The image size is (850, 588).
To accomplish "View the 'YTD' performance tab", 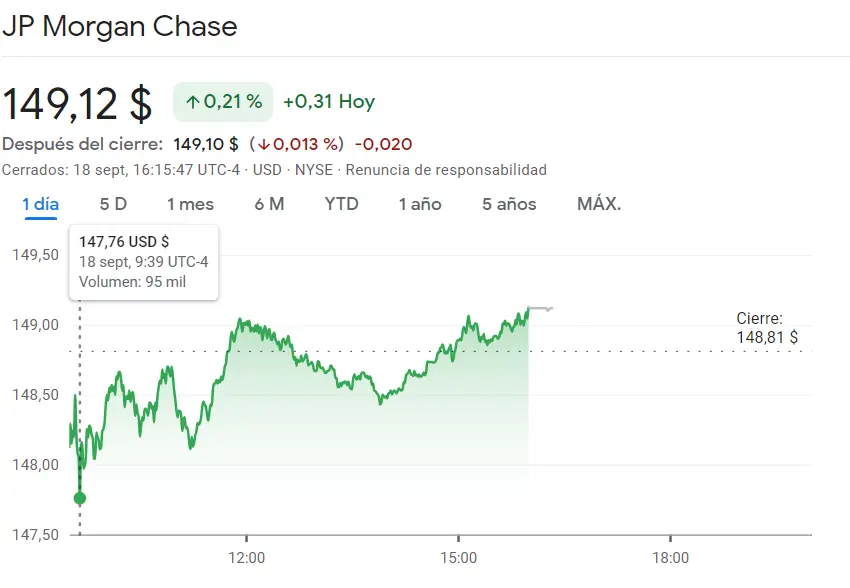I will tap(341, 203).
